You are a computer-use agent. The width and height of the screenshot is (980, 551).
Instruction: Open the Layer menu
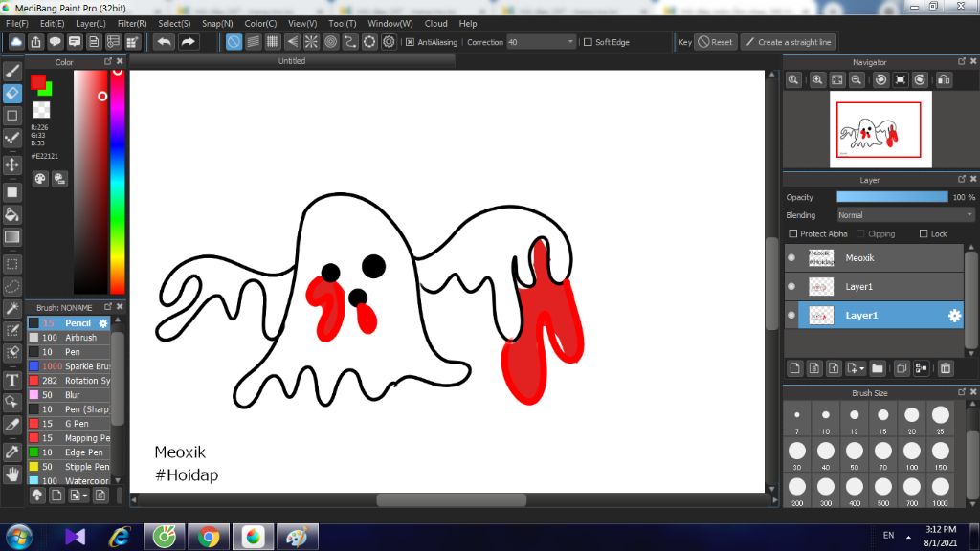click(91, 24)
